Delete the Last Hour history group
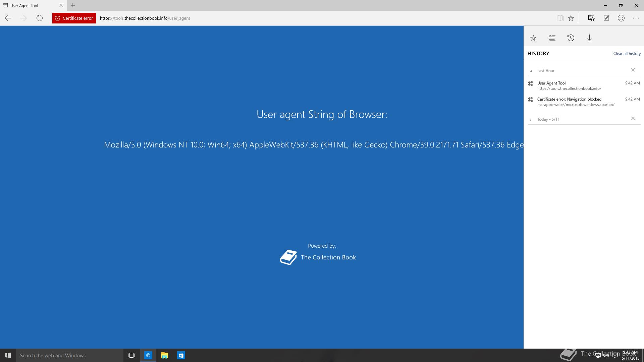The height and width of the screenshot is (362, 644). 633,70
